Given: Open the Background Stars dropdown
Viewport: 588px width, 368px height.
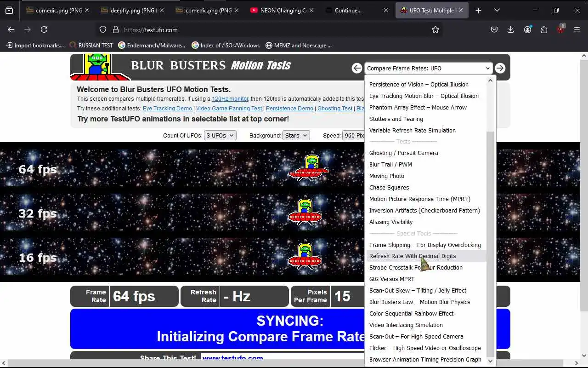Looking at the screenshot, I should [x=296, y=135].
